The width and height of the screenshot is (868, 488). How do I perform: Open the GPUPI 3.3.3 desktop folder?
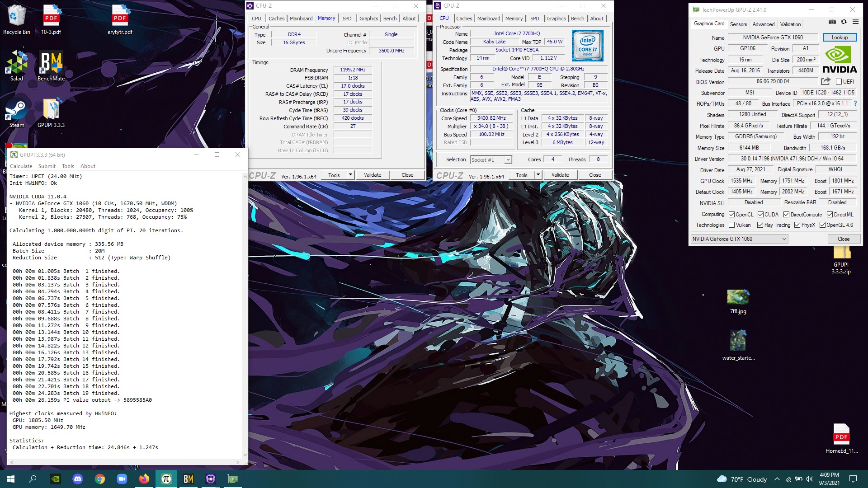pyautogui.click(x=51, y=113)
